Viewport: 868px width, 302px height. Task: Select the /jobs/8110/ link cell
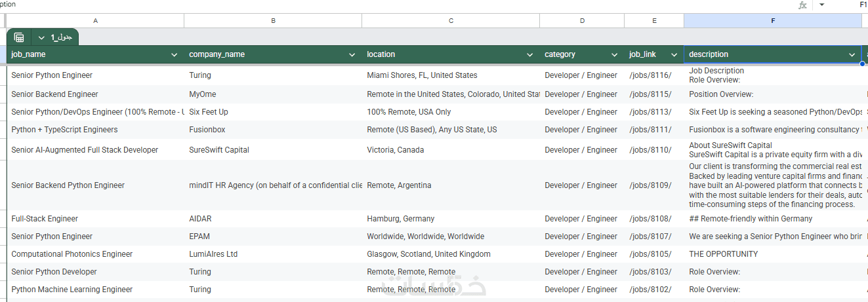tap(654, 150)
